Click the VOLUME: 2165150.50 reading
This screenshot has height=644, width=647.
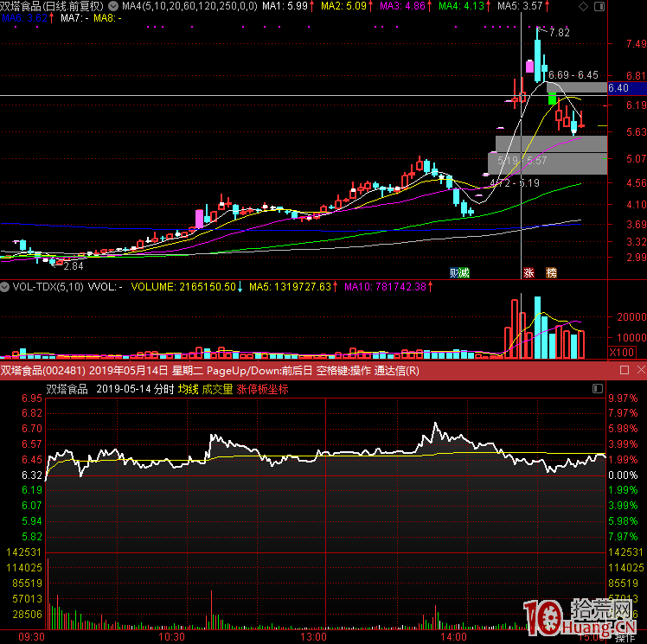(183, 286)
